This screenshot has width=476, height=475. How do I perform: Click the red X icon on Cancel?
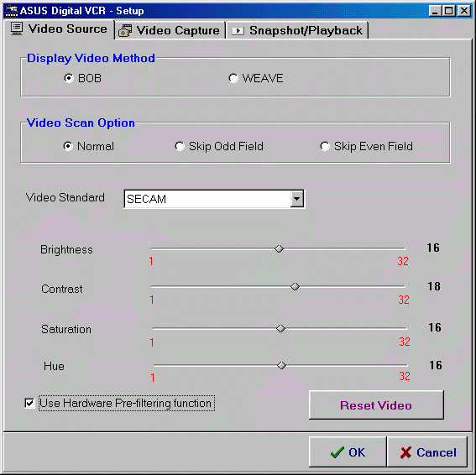tap(405, 452)
